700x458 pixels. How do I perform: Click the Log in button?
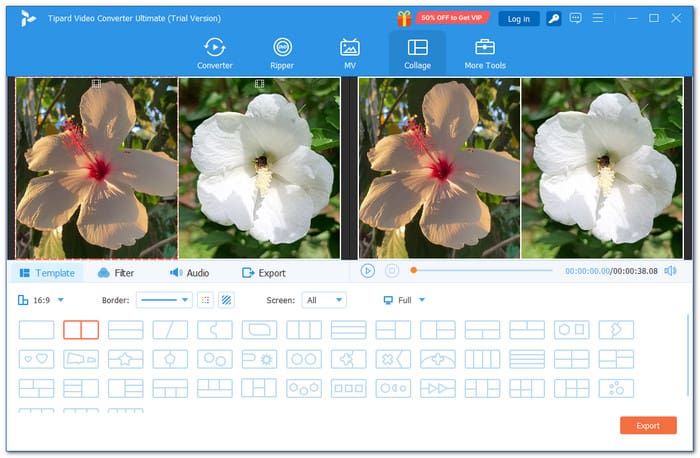(x=519, y=18)
